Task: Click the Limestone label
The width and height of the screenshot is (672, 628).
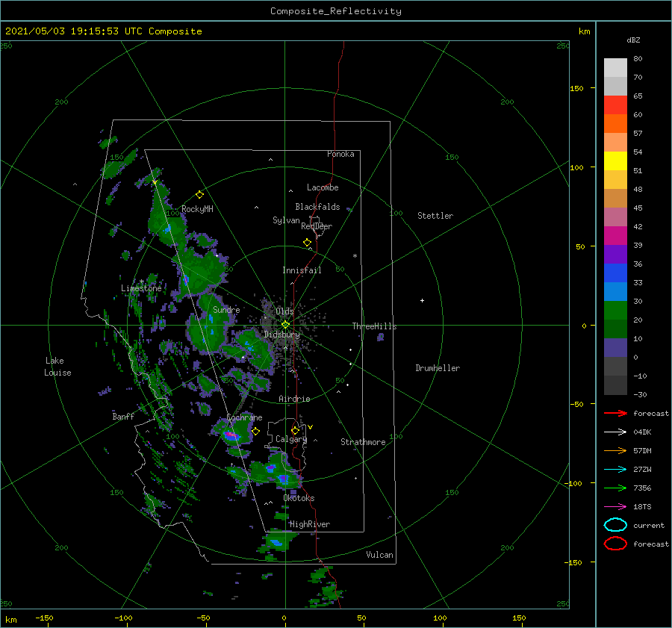Action: click(141, 288)
